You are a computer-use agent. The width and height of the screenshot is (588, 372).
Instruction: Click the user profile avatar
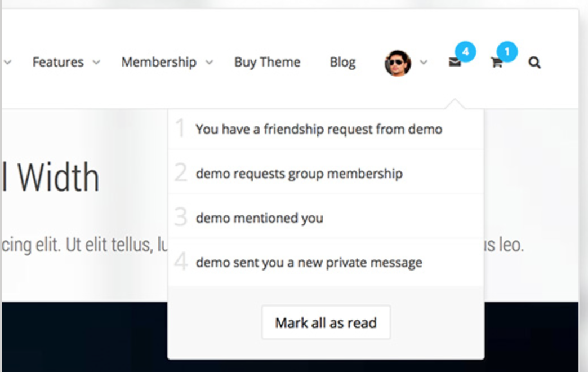(x=398, y=63)
